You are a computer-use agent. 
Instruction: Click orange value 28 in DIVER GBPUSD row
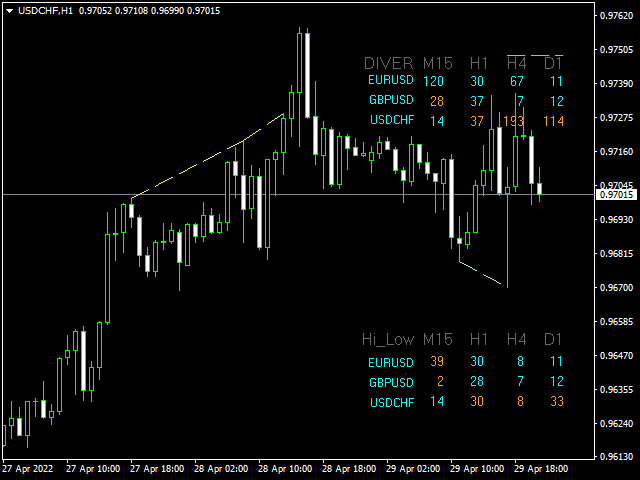pos(437,101)
